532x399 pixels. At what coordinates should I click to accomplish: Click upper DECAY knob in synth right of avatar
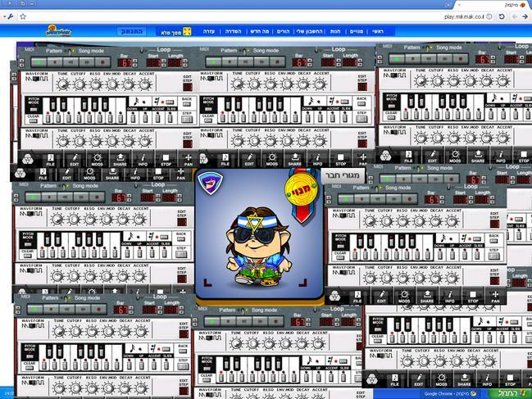click(x=436, y=221)
